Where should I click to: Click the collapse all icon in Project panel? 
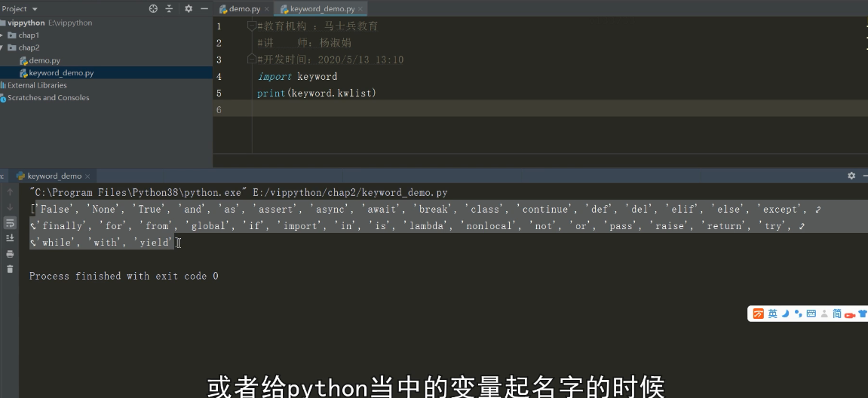point(169,9)
